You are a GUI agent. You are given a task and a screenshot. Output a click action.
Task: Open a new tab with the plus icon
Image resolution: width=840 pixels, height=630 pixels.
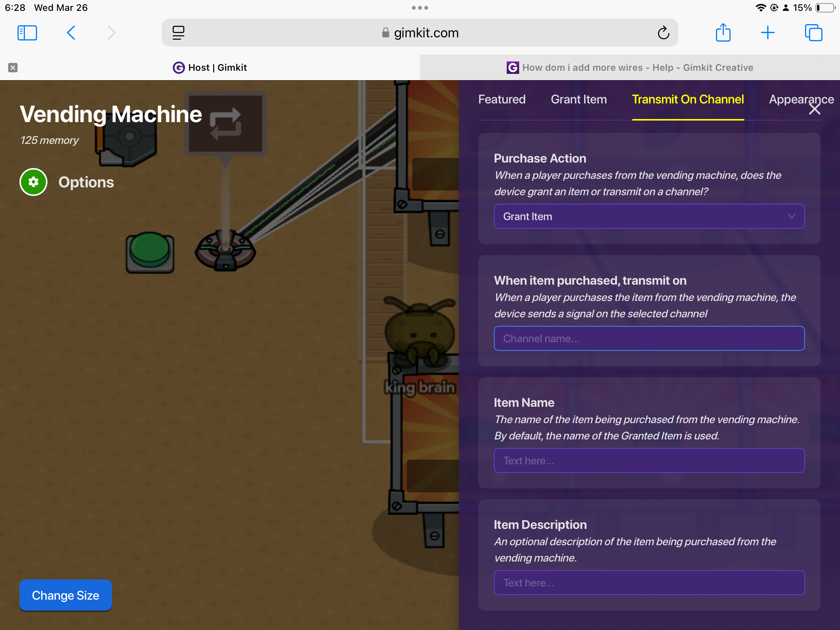[768, 33]
